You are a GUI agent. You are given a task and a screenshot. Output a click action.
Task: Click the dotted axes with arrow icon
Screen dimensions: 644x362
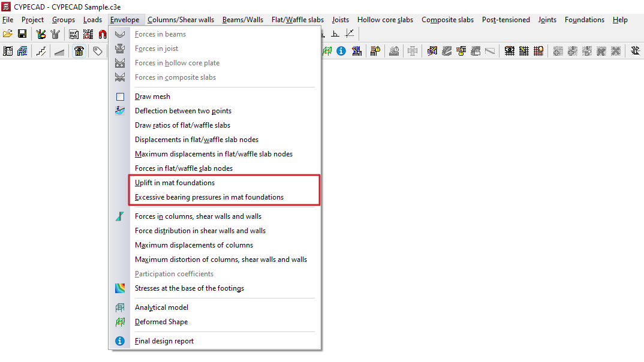(350, 34)
